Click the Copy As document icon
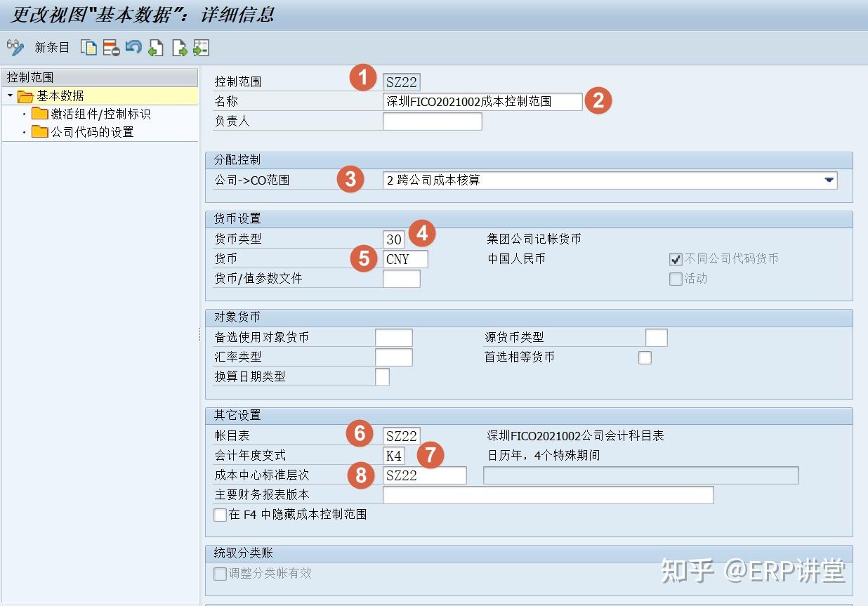Viewport: 868px width, 606px height. 88,48
